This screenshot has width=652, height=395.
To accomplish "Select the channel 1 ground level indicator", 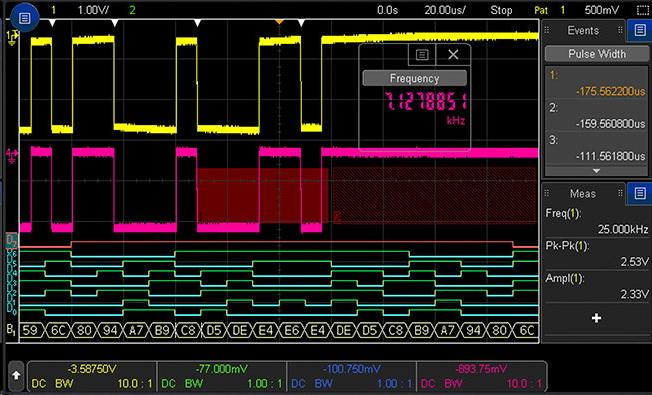I will (11, 38).
